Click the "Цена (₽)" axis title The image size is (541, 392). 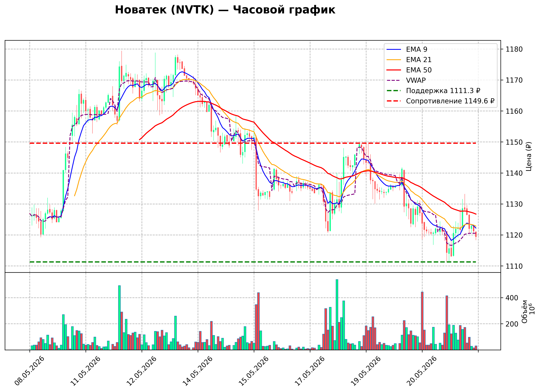click(x=529, y=156)
